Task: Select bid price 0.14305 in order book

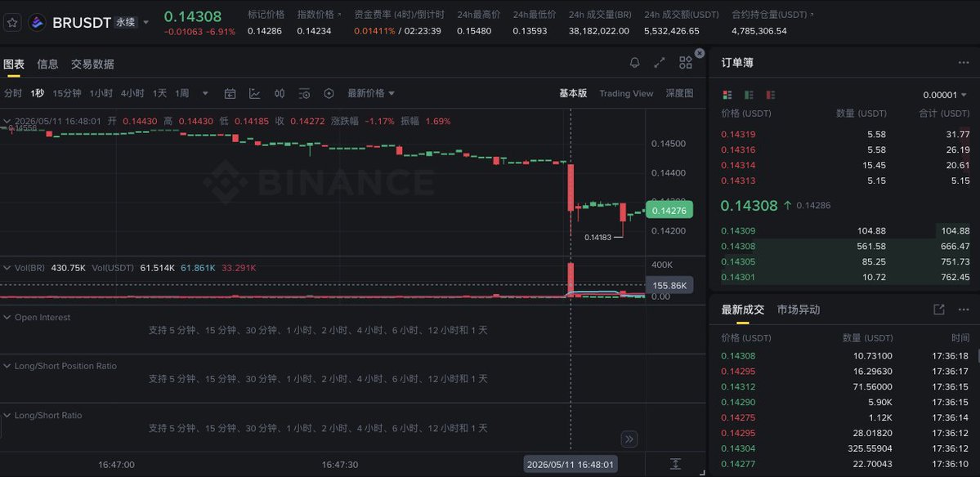Action: tap(738, 261)
